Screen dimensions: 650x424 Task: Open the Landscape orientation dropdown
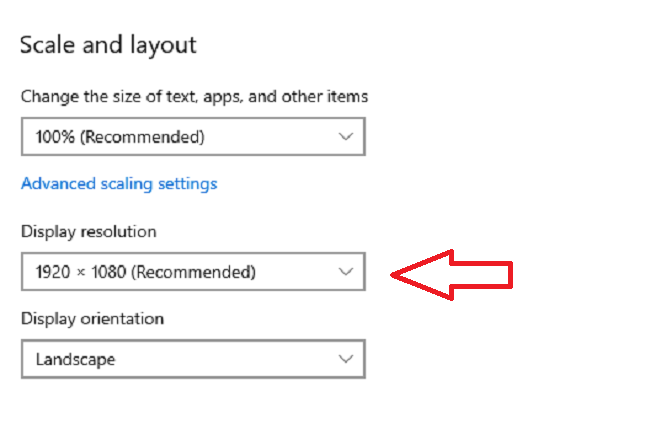192,358
